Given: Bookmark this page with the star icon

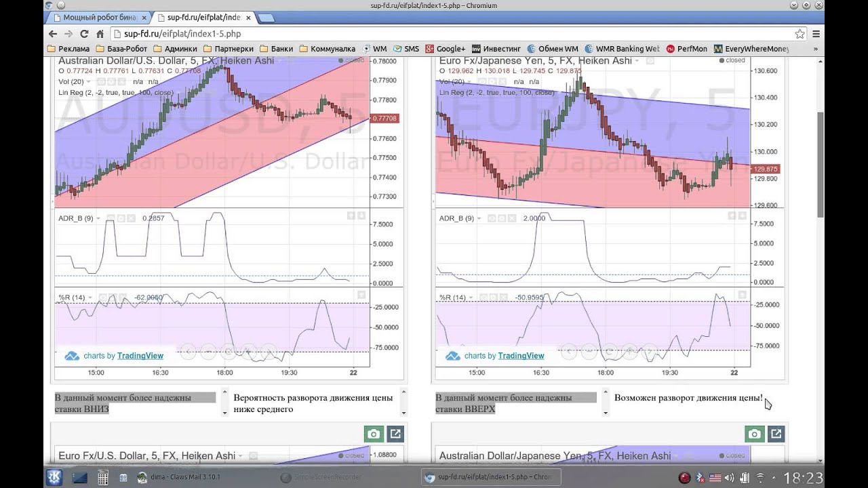Looking at the screenshot, I should 800,33.
